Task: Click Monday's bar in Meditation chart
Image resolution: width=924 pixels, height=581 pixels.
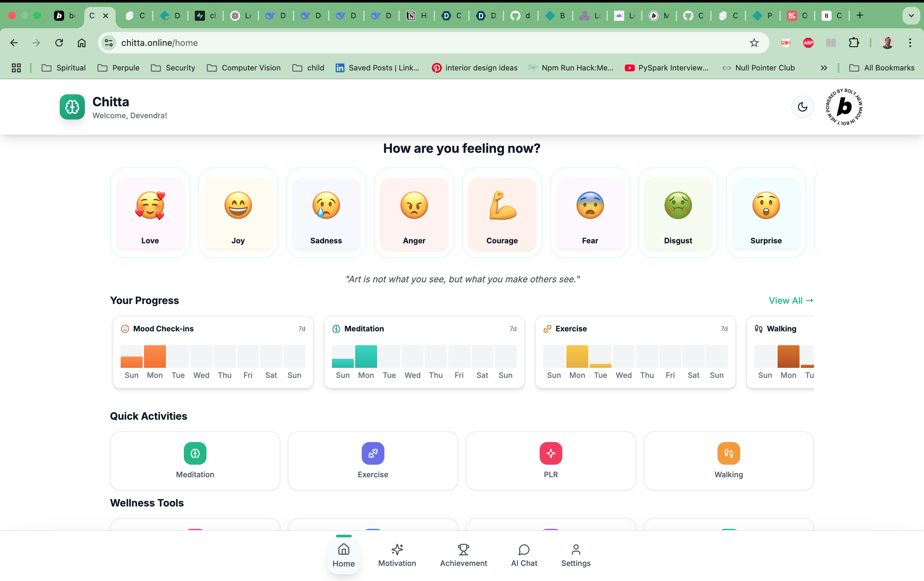Action: click(x=366, y=356)
